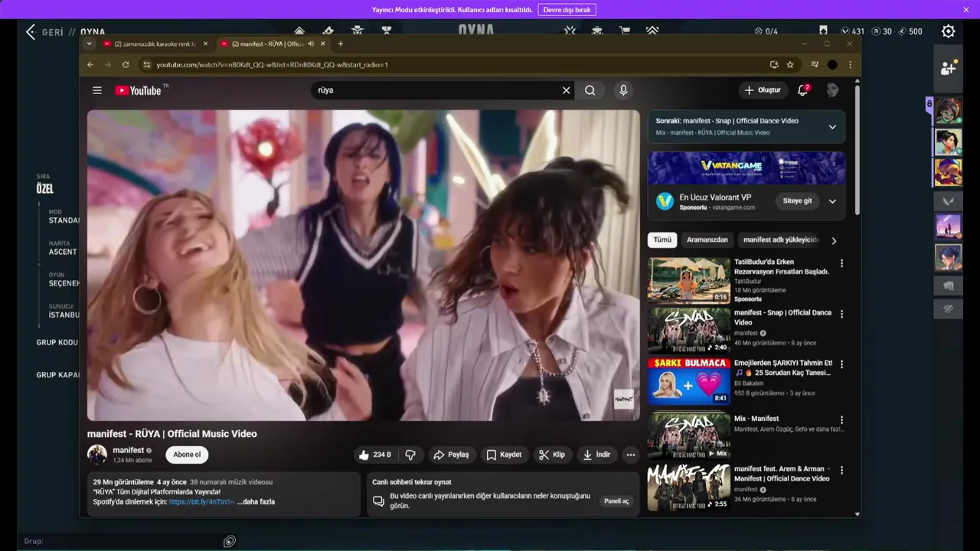Go back in Chrome browser
The height and width of the screenshot is (551, 980).
[90, 65]
